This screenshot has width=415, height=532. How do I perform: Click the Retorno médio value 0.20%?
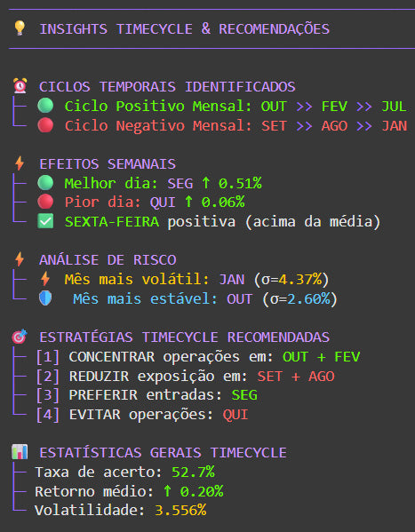(x=202, y=491)
